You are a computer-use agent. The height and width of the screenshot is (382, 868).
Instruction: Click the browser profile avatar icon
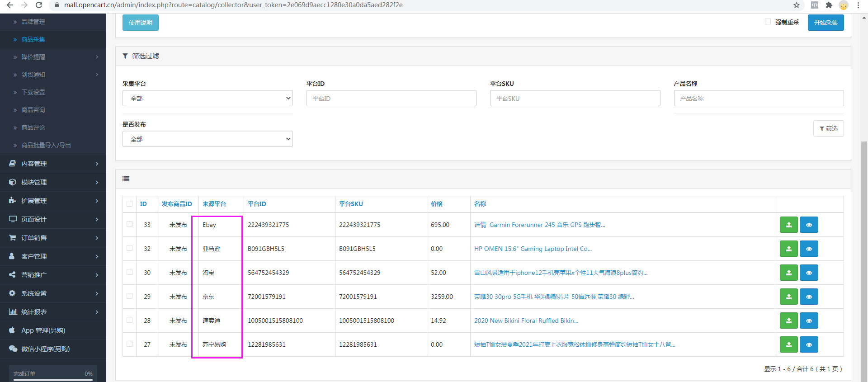844,5
